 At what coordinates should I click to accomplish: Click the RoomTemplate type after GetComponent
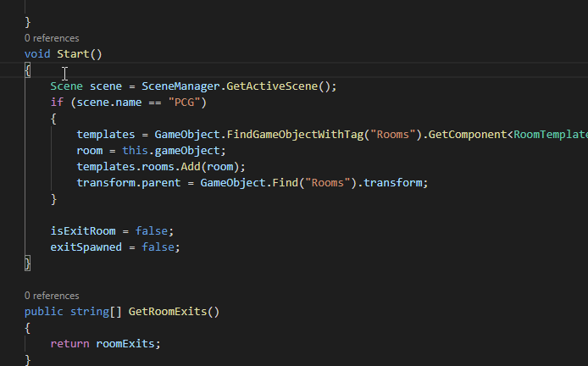[551, 135]
